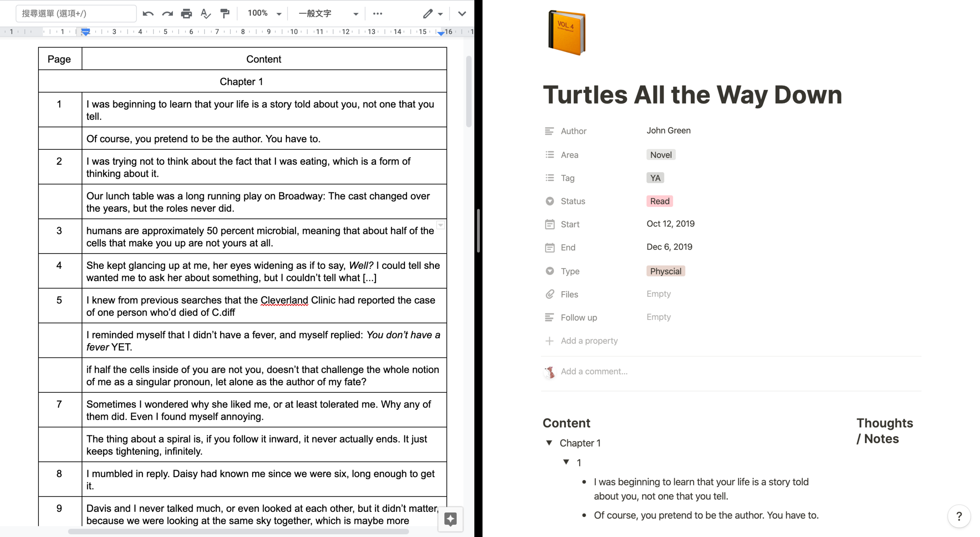Open the Notion help question mark

point(959,516)
